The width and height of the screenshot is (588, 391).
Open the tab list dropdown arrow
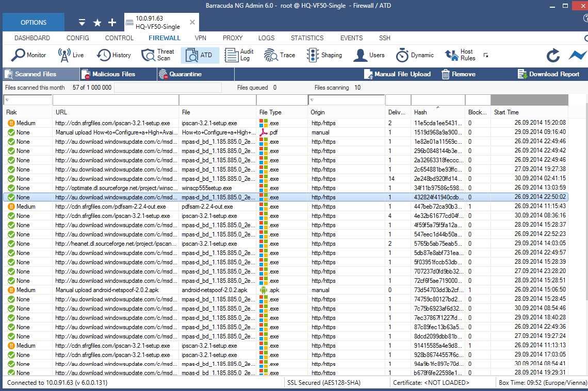tap(81, 23)
